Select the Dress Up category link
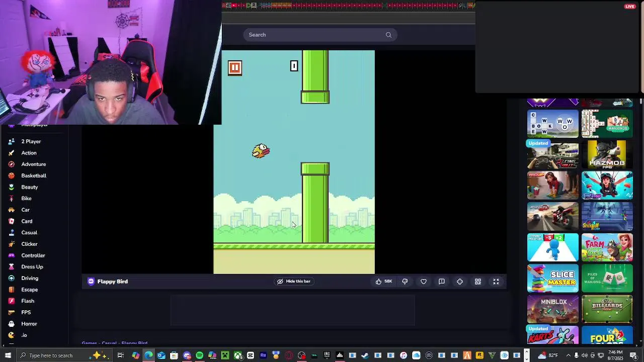This screenshot has height=362, width=644. [x=32, y=267]
